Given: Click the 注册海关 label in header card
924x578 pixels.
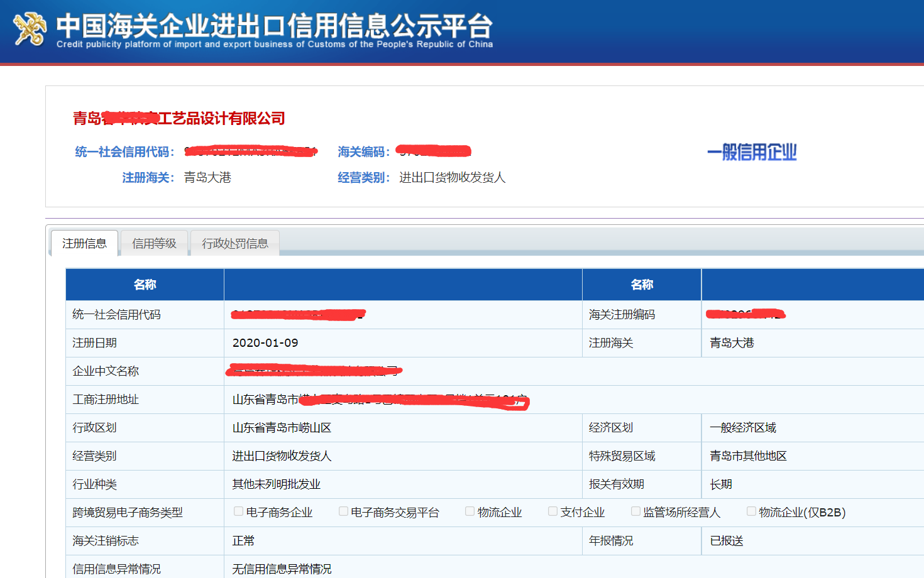Looking at the screenshot, I should coord(148,178).
